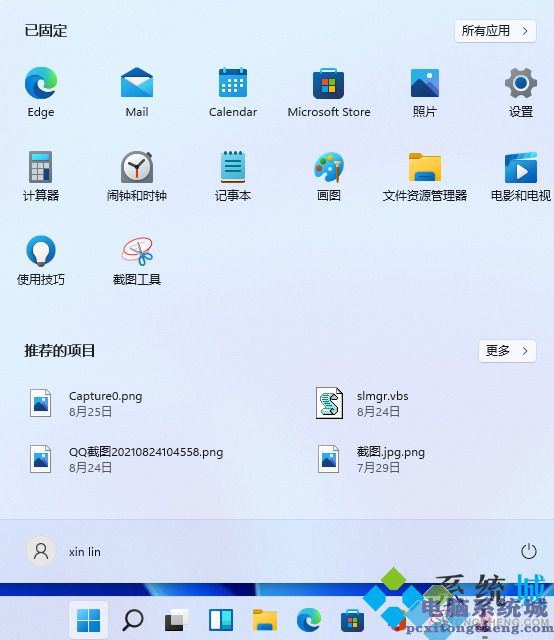This screenshot has height=640, width=554.
Task: Open QQ截图20210824104558.png recommended file
Action: click(126, 459)
